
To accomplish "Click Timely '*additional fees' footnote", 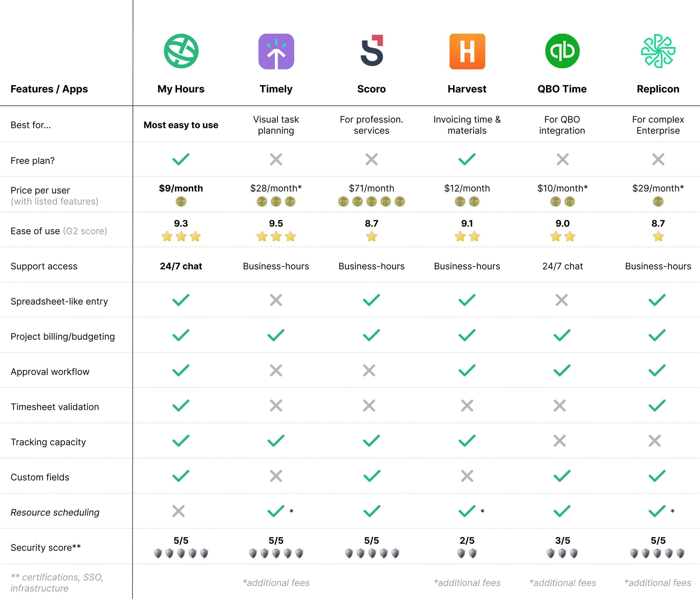I will 276,583.
